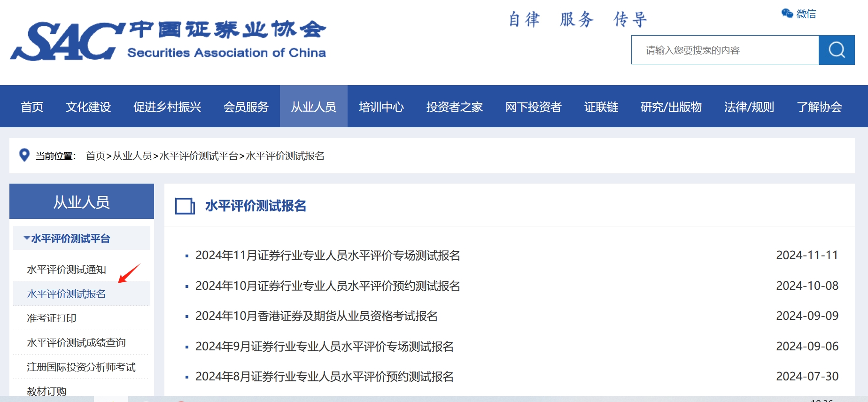Click the 自律 服务 传导 slogan

[x=578, y=19]
